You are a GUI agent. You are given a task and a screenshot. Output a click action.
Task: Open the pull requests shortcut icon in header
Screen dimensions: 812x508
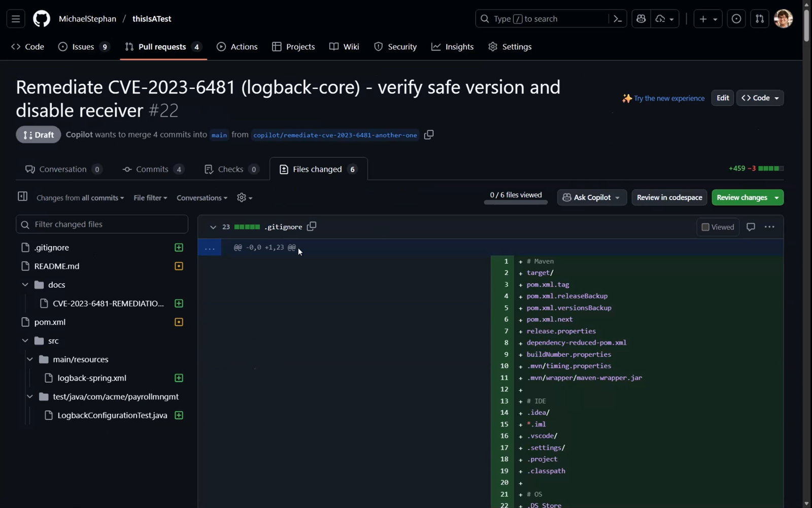tap(760, 19)
